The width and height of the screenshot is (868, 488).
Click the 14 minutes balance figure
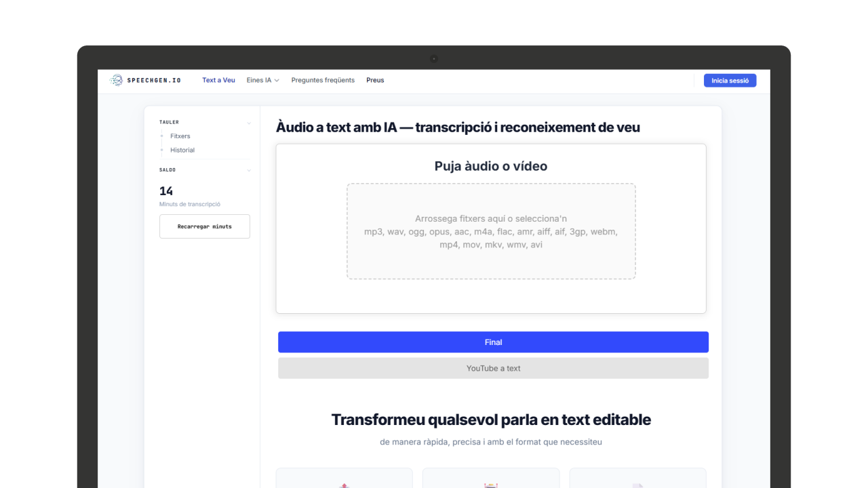click(166, 191)
